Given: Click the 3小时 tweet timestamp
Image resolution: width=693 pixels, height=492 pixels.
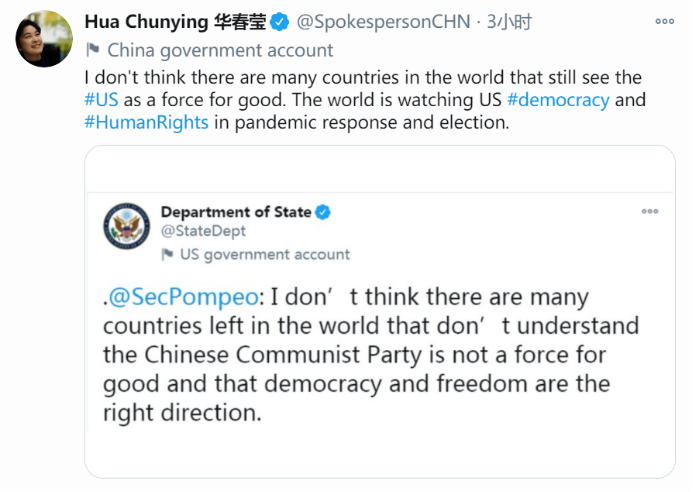Looking at the screenshot, I should (510, 22).
